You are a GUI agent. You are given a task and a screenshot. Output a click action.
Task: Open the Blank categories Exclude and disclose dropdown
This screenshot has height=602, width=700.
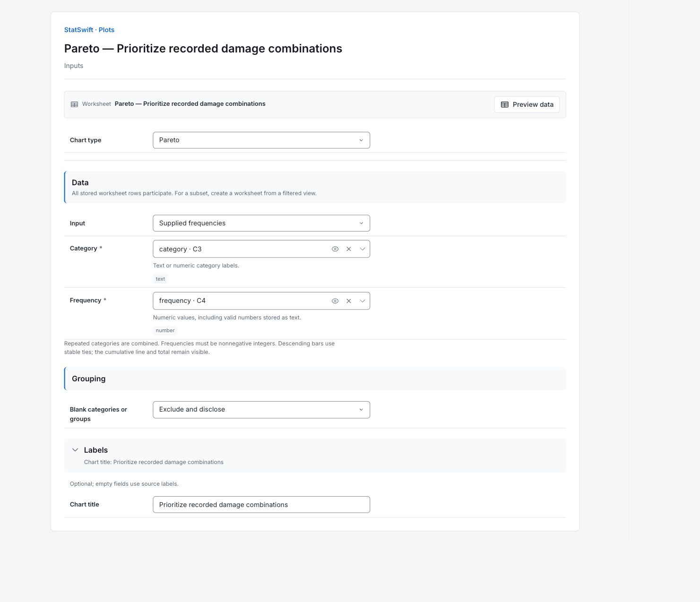point(261,410)
